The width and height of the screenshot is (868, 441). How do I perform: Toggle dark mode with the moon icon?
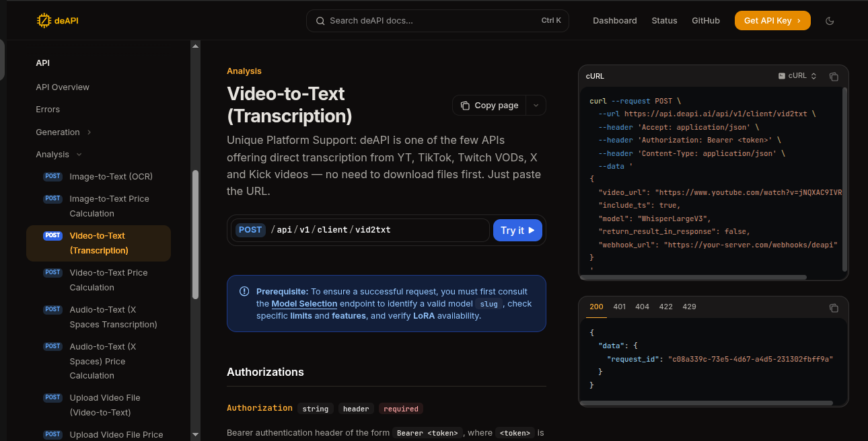[830, 21]
